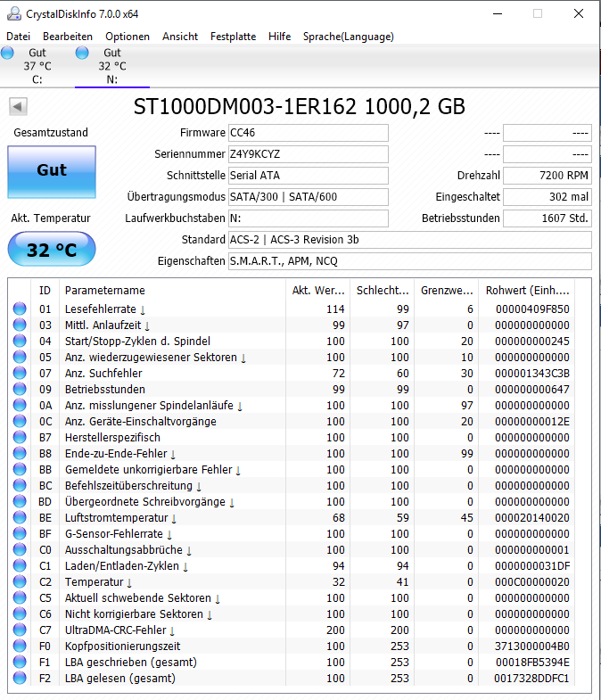Open the Datei menu
This screenshot has width=601, height=700.
point(19,37)
